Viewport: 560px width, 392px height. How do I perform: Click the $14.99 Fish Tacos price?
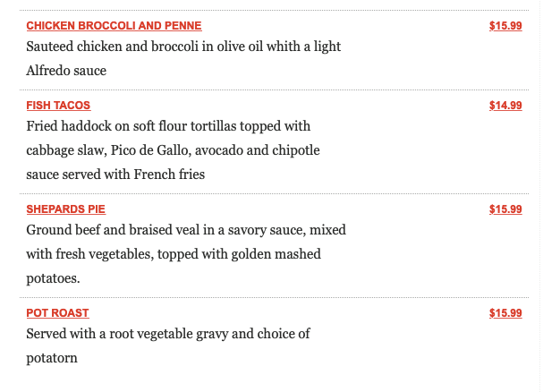click(x=505, y=106)
